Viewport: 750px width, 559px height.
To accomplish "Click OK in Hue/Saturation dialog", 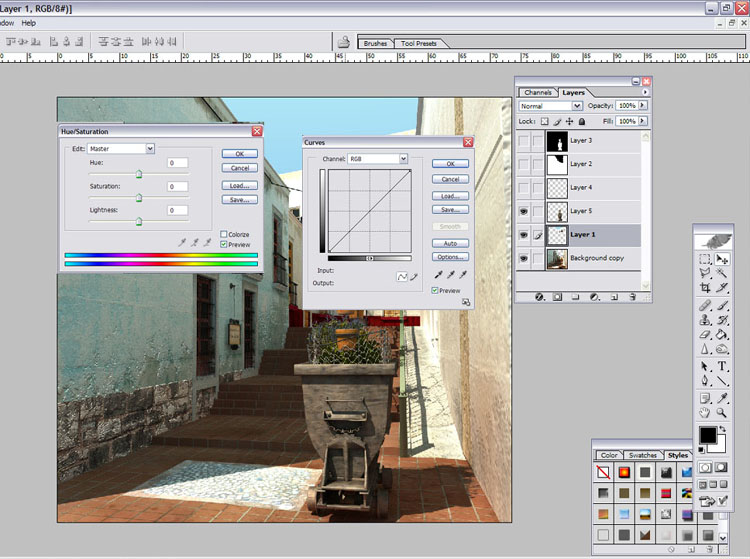I will [x=240, y=153].
